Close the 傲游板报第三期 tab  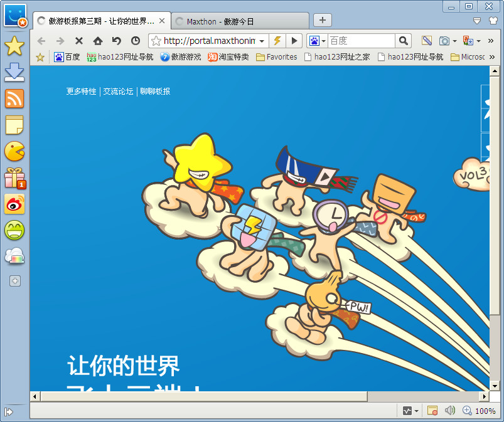(162, 21)
